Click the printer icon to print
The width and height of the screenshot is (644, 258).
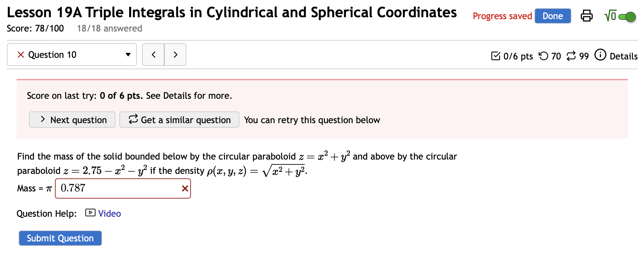click(x=587, y=16)
